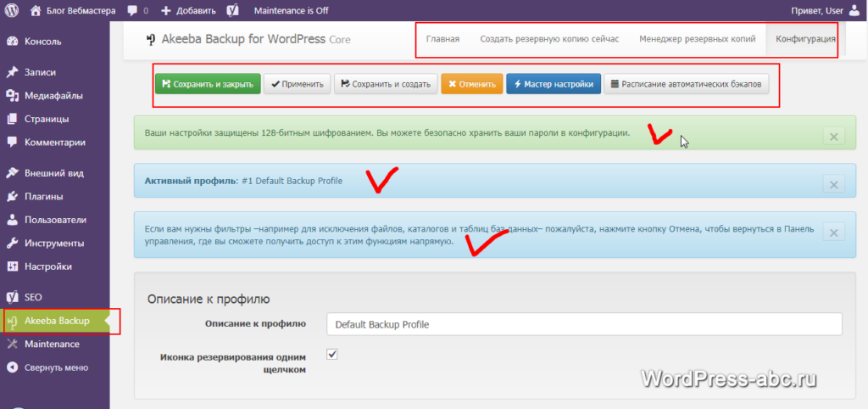Click Maintenance is Off in admin bar

[x=292, y=10]
